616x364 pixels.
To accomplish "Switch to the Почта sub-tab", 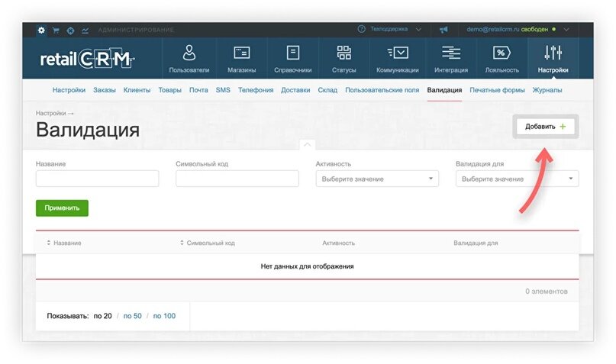I will (x=198, y=90).
